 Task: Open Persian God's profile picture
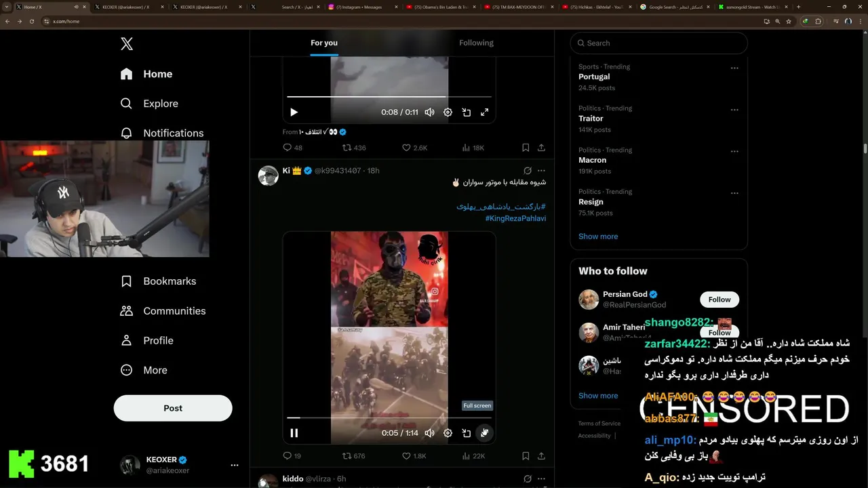[589, 300]
